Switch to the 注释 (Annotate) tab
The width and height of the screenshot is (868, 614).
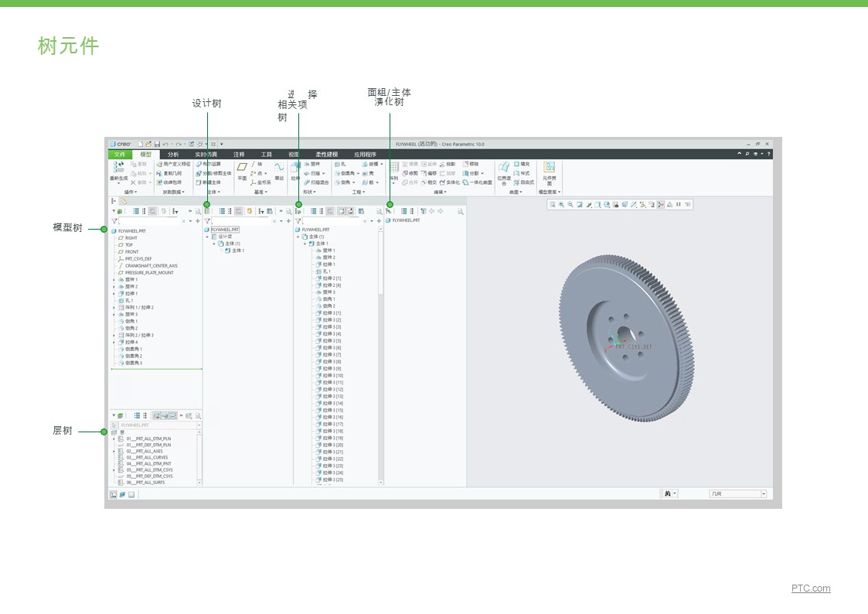pos(239,155)
